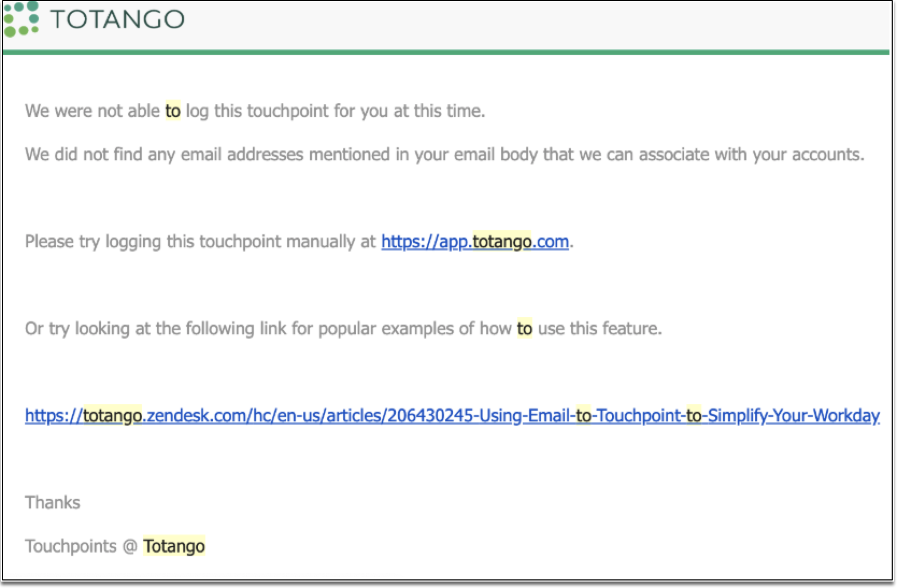The image size is (897, 588).
Task: Click the text 'Please try logging this touchpoint manually at'
Action: click(200, 242)
